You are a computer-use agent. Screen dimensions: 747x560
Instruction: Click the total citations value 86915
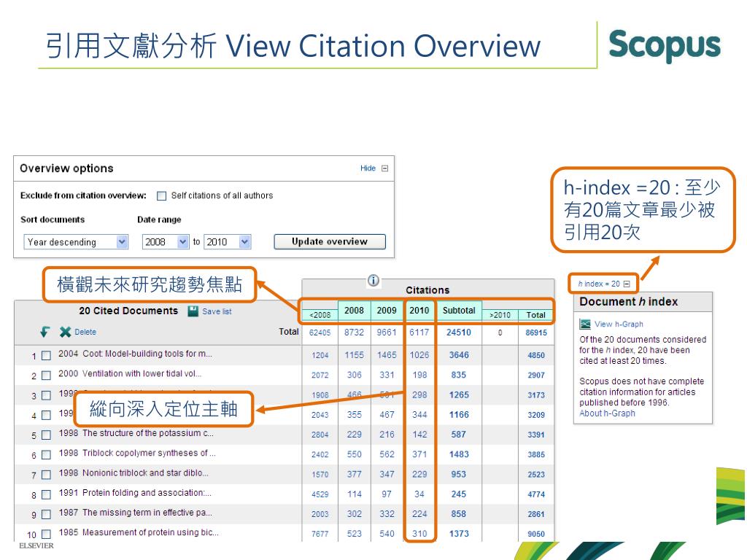pyautogui.click(x=536, y=332)
